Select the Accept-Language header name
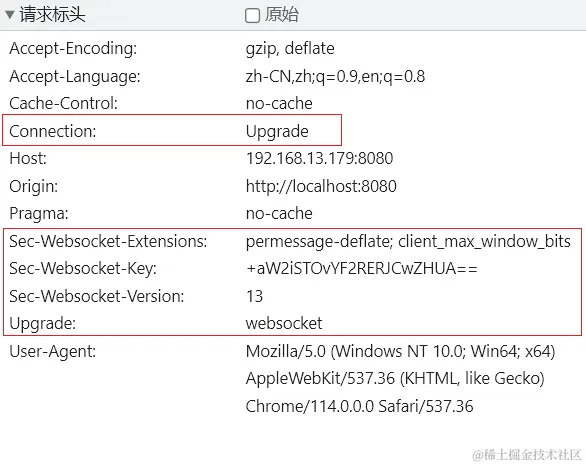Image resolution: width=586 pixels, height=466 pixels. pos(75,77)
